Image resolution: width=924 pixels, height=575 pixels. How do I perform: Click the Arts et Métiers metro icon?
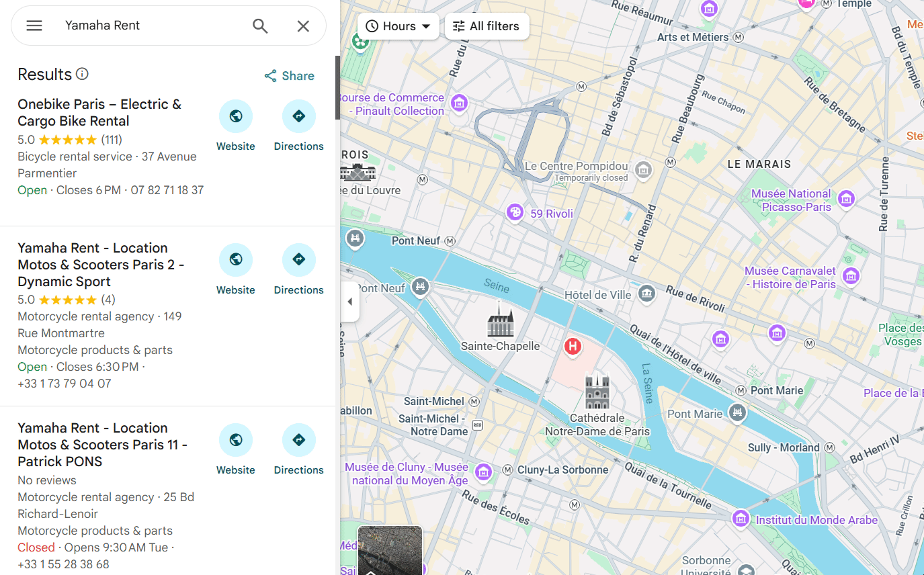[737, 37]
